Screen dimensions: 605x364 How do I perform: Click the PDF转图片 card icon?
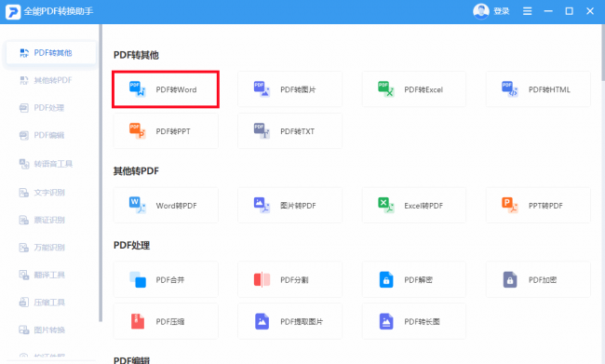click(x=262, y=89)
